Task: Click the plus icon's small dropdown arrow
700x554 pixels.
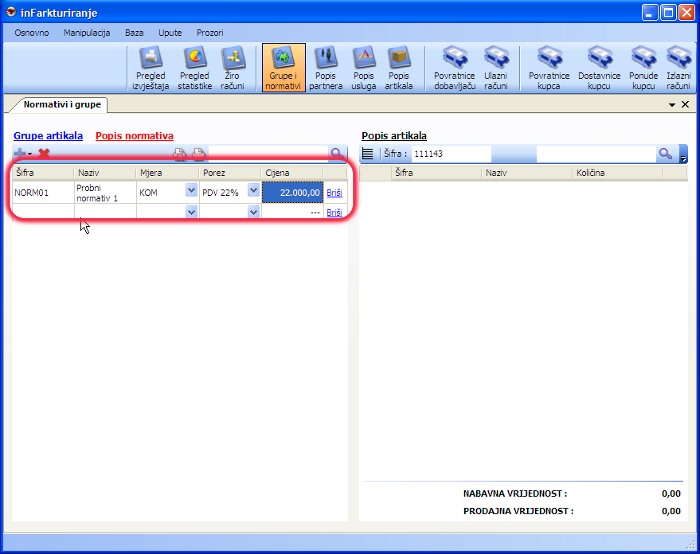Action: pos(29,154)
